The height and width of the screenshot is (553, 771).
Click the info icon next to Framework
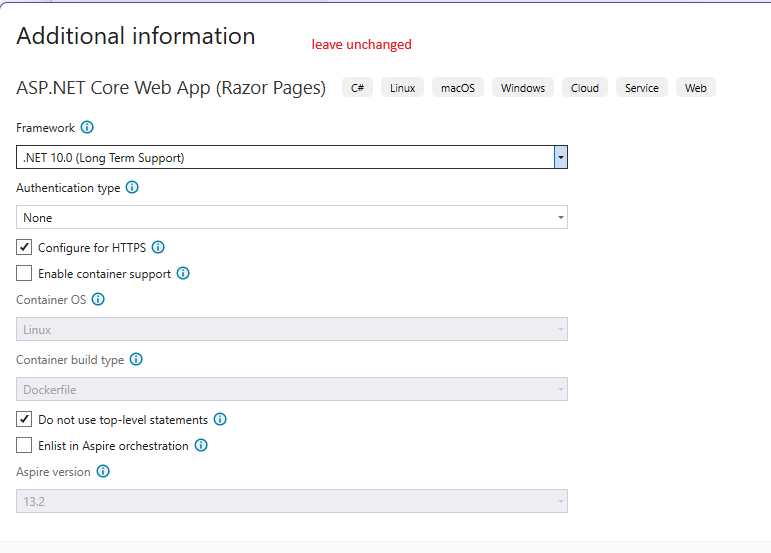point(87,127)
